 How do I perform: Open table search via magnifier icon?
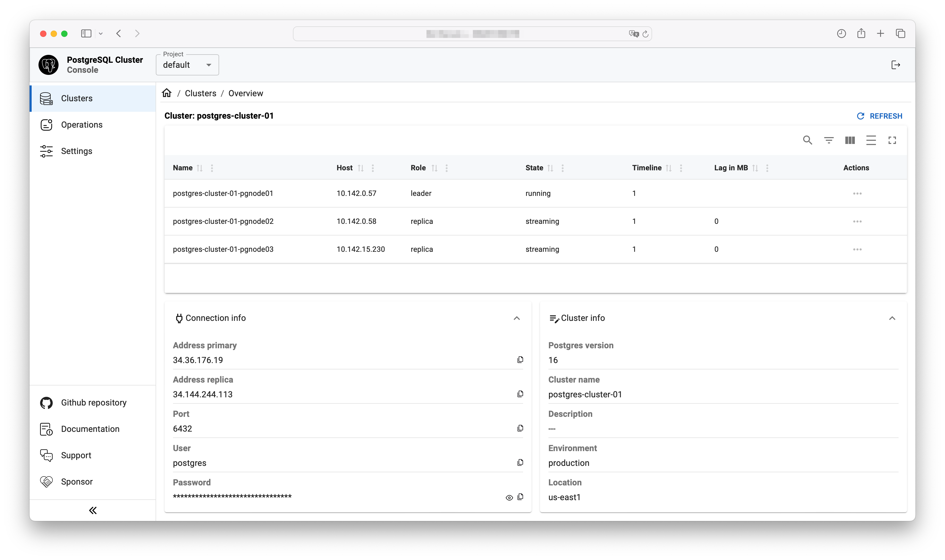[x=807, y=140]
